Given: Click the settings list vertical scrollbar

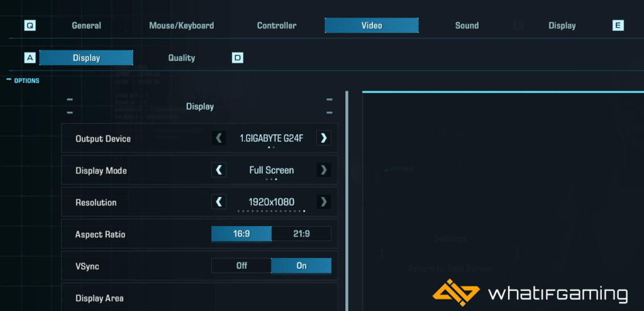Looking at the screenshot, I should tap(347, 201).
